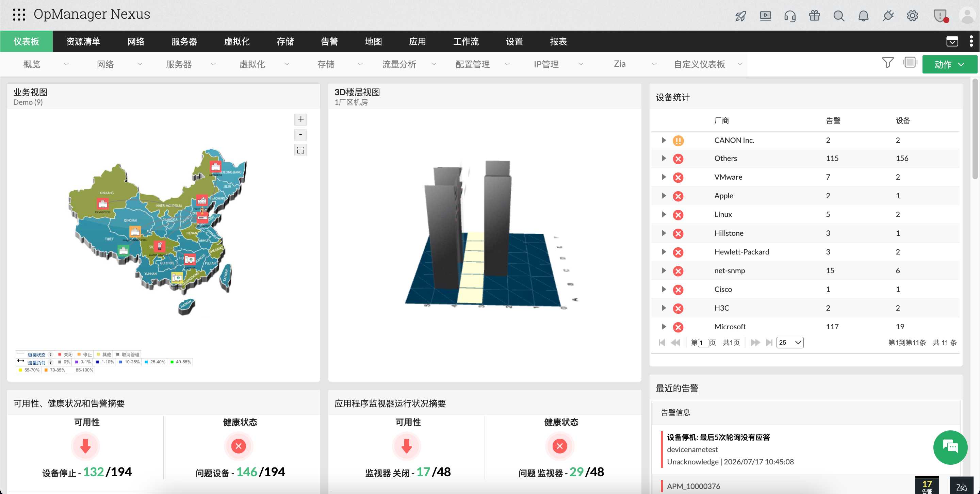Expand the net-snmp vendor row
The height and width of the screenshot is (494, 980).
coord(664,270)
